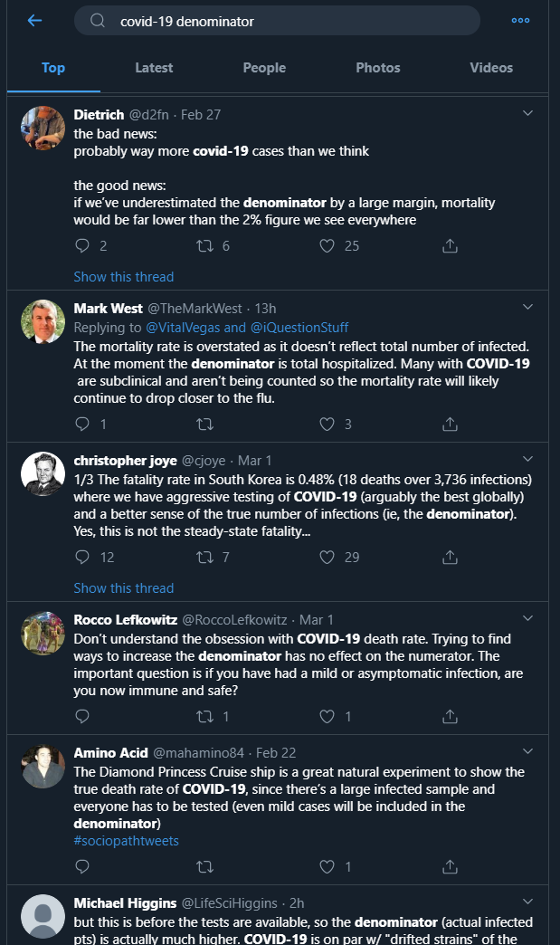Share Mark West's tweet
The image size is (560, 945).
(x=450, y=424)
